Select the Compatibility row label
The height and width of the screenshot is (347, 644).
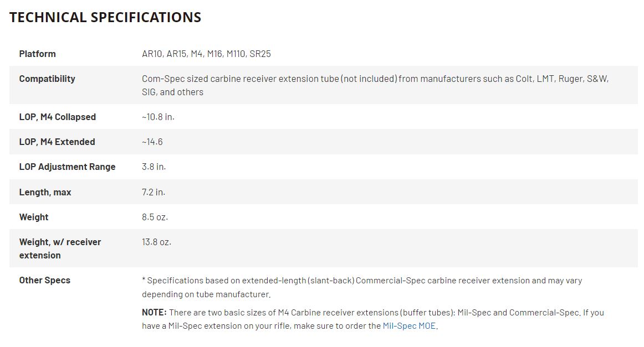47,79
